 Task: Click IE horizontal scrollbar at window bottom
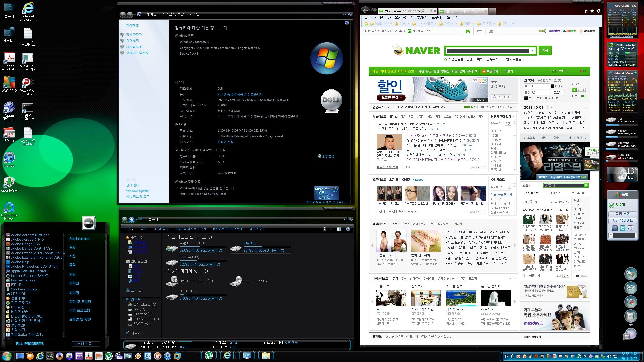477,347
